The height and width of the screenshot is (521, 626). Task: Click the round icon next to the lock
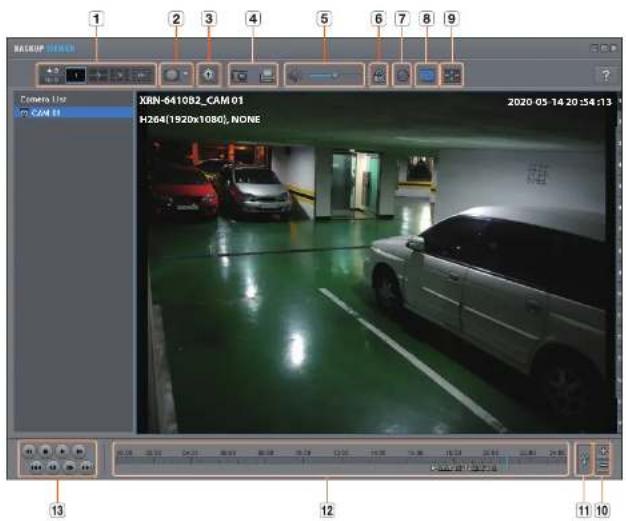(x=402, y=75)
